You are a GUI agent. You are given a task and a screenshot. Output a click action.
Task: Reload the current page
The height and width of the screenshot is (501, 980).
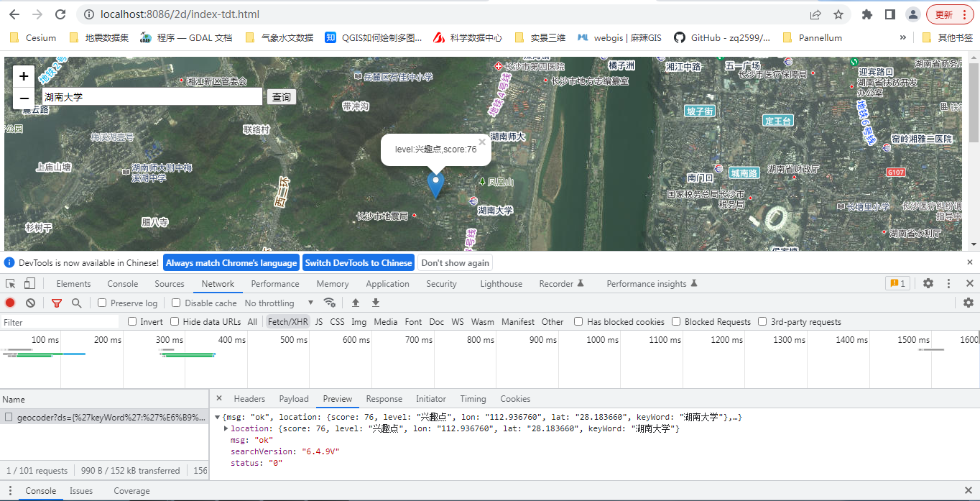coord(60,14)
